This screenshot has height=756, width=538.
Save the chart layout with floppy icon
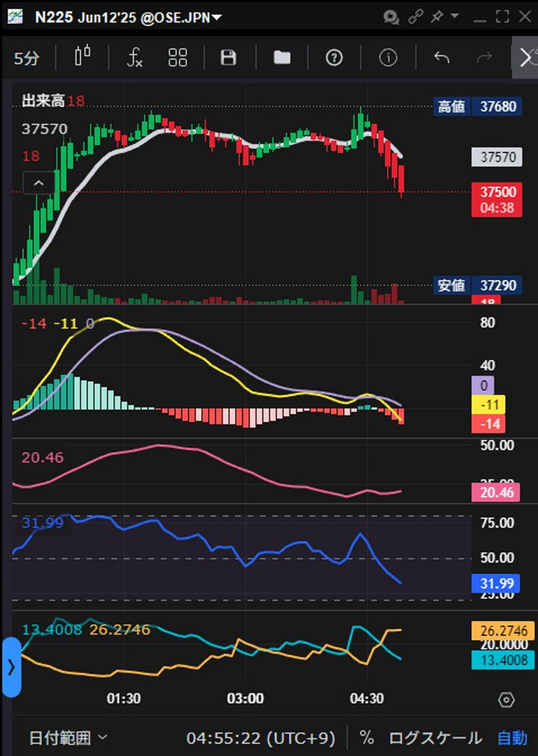click(229, 58)
